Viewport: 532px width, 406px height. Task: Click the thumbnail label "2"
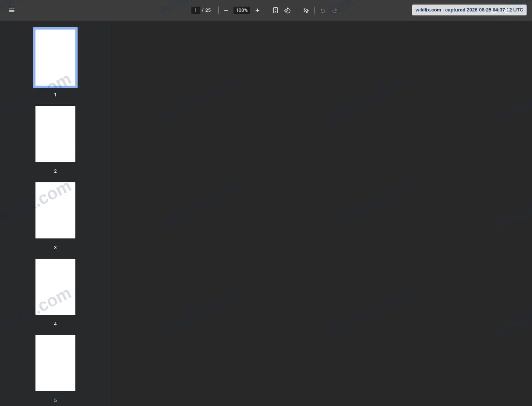pos(55,171)
